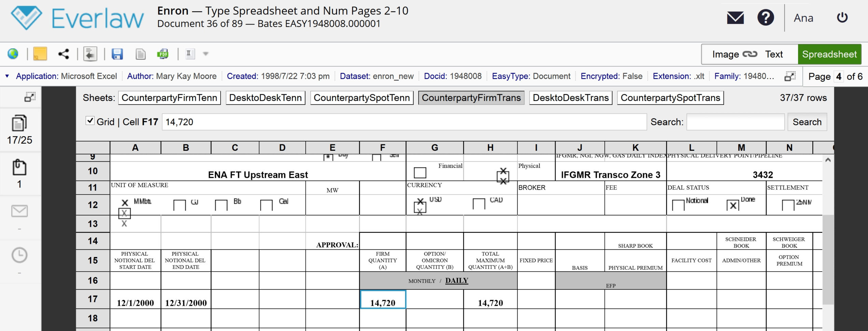This screenshot has width=868, height=331.
Task: Click the power logout icon
Action: coord(842,18)
